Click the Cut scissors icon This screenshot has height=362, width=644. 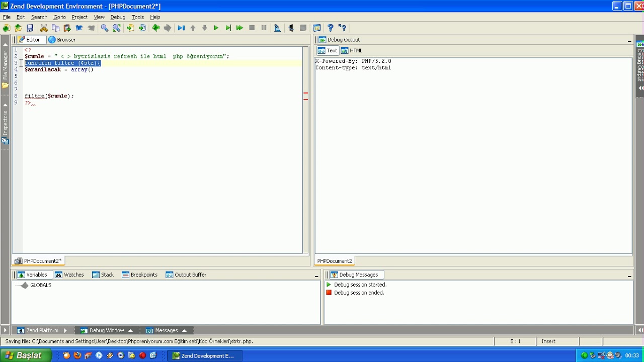(44, 28)
